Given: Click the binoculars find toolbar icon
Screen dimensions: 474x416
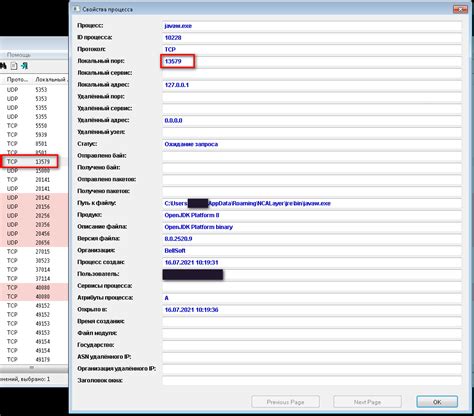Looking at the screenshot, I should pyautogui.click(x=3, y=66).
